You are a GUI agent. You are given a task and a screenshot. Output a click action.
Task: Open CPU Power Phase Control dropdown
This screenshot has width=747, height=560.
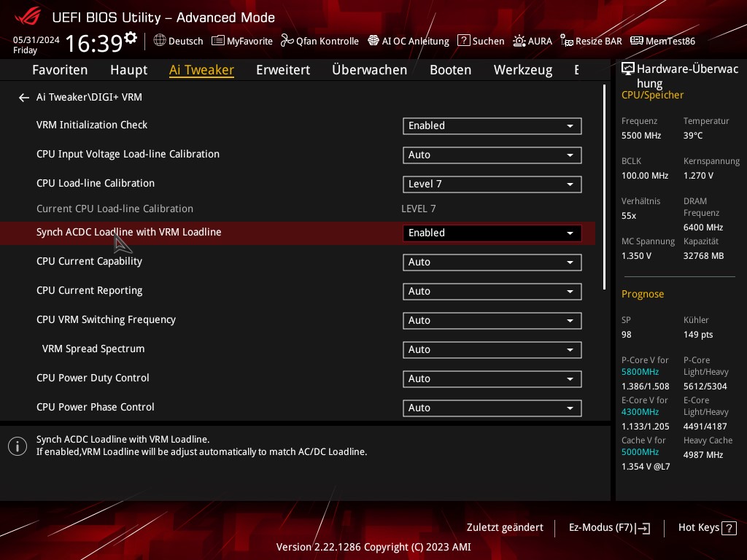(492, 408)
